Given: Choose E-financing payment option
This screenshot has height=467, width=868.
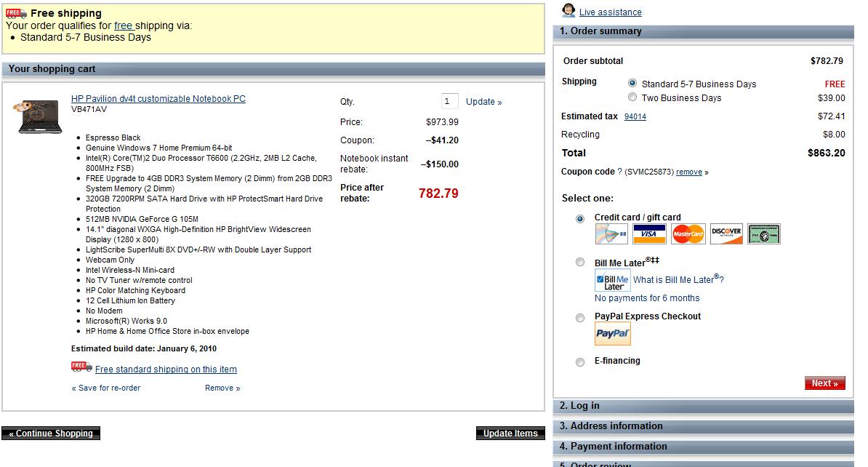Looking at the screenshot, I should 580,362.
